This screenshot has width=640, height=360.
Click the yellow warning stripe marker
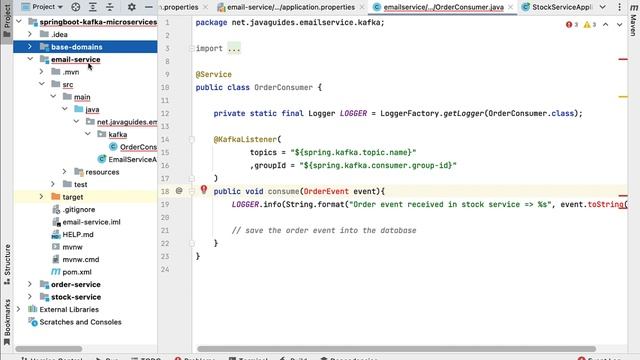623,97
